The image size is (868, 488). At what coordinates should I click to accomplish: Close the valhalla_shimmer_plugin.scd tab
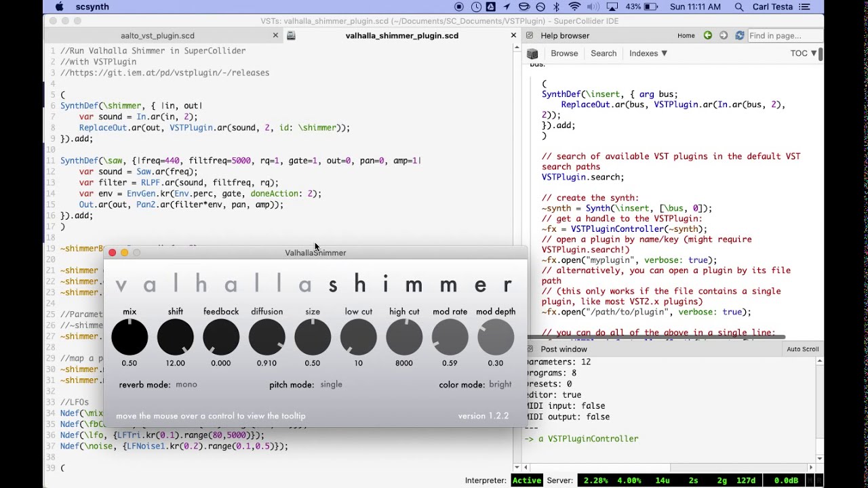pyautogui.click(x=513, y=35)
